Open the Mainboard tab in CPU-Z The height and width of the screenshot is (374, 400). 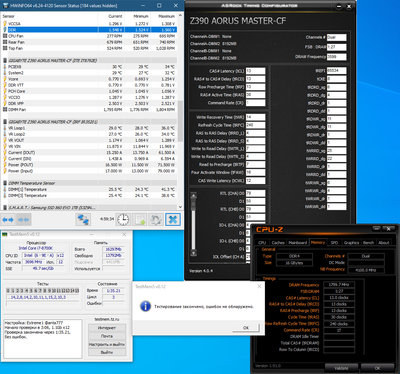(x=298, y=243)
